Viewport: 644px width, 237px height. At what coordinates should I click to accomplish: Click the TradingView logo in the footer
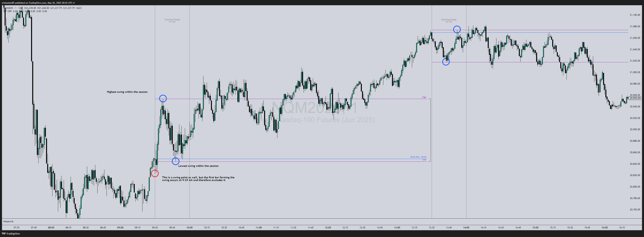click(11, 234)
